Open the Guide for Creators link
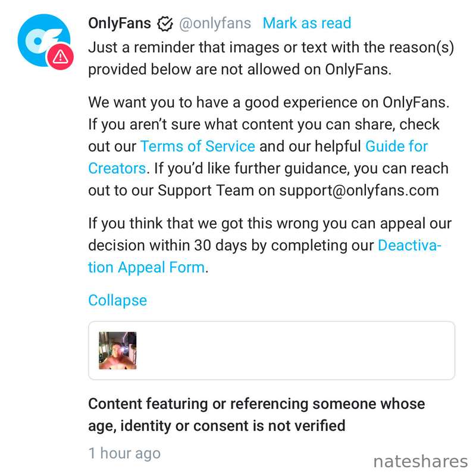The image size is (473, 476). (x=396, y=146)
